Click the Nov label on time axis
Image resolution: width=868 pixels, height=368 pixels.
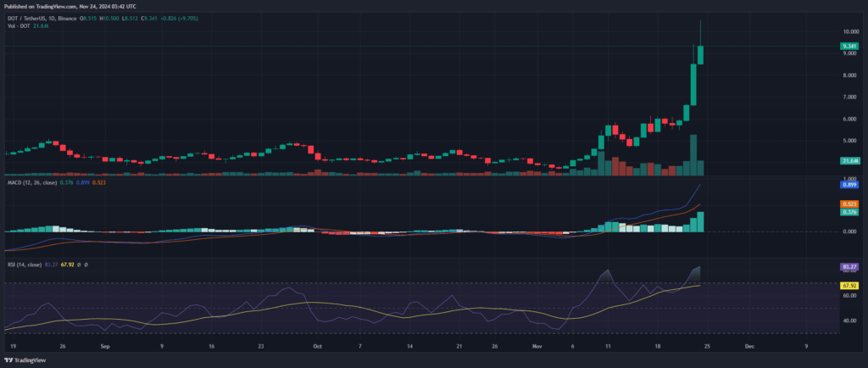point(537,347)
